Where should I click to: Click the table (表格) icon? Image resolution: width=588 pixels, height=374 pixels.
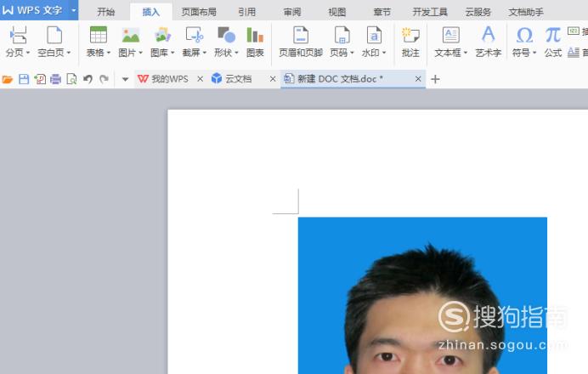coord(99,35)
